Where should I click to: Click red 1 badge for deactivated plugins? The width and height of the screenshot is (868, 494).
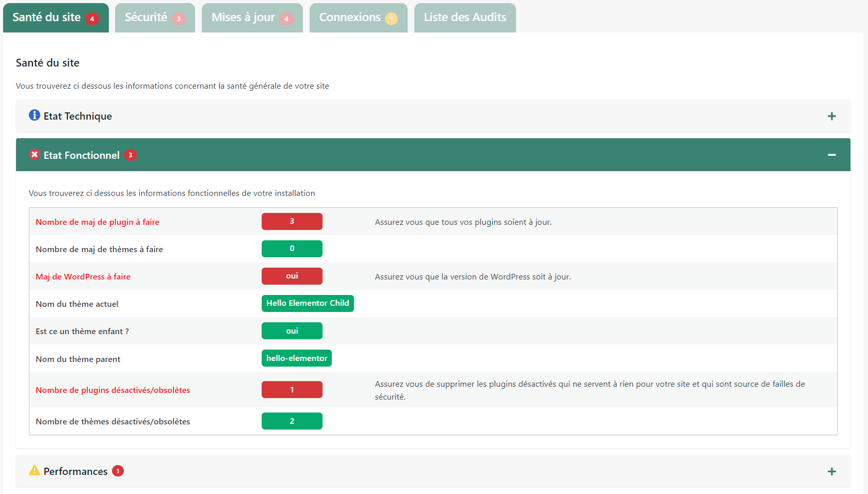292,389
